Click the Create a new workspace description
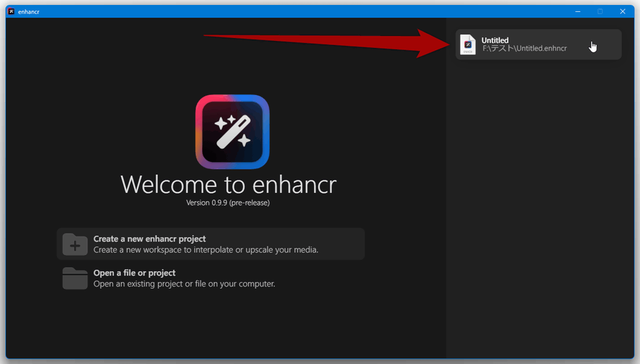Screen dimensions: 640x364 (206, 250)
